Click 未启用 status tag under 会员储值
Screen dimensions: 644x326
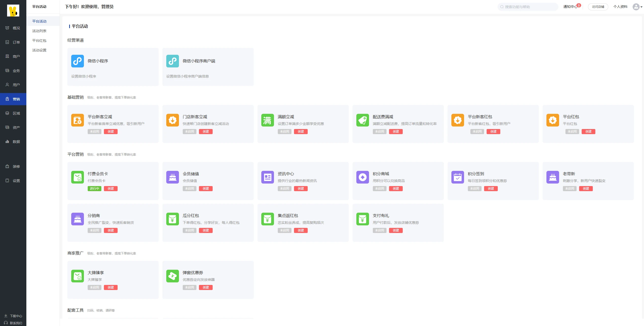189,189
